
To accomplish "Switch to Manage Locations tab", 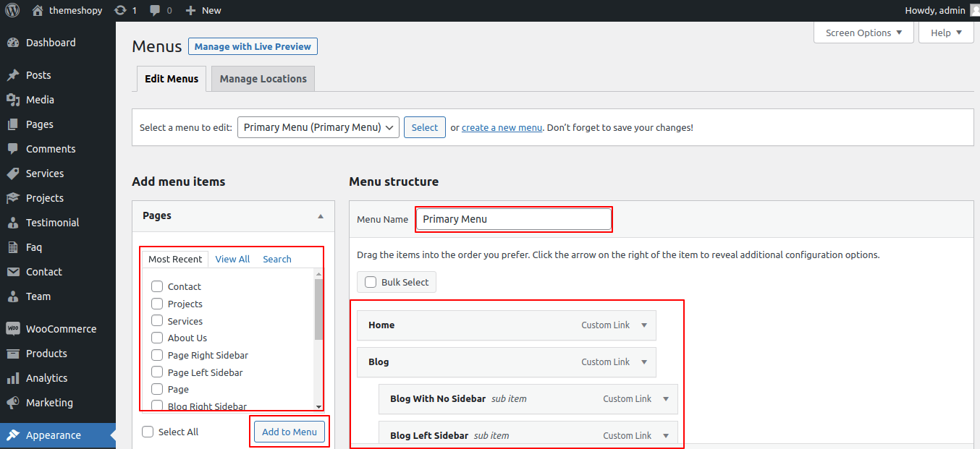I will point(263,79).
